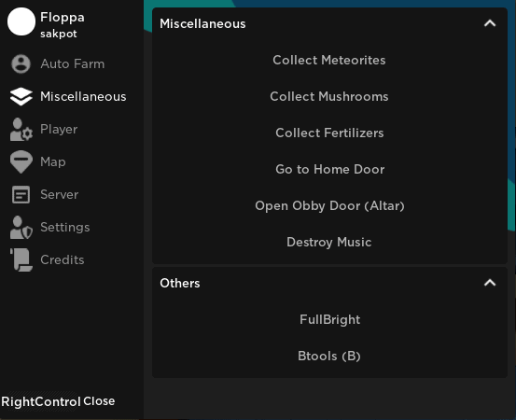The width and height of the screenshot is (516, 420).
Task: Click the Others section header
Action: click(329, 283)
